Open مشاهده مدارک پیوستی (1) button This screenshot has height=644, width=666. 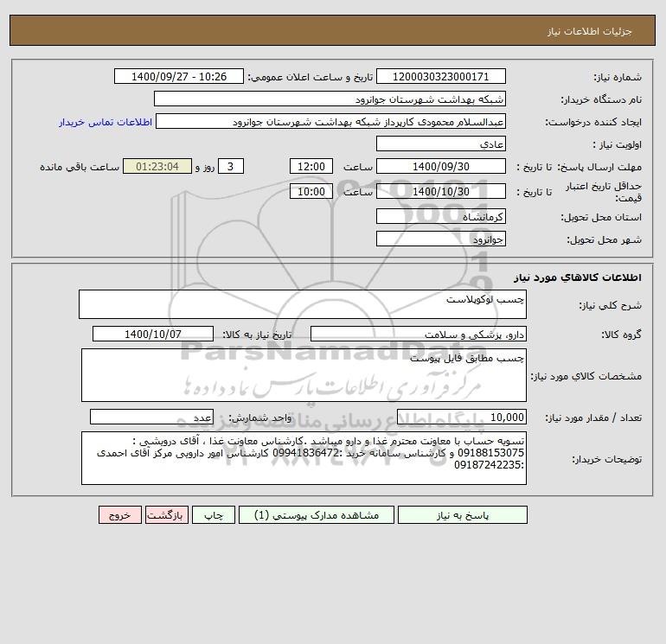tap(317, 515)
